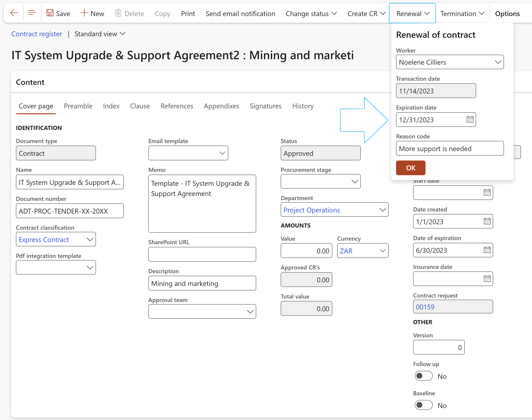The height and width of the screenshot is (420, 532).
Task: Click the New plus icon
Action: 84,13
